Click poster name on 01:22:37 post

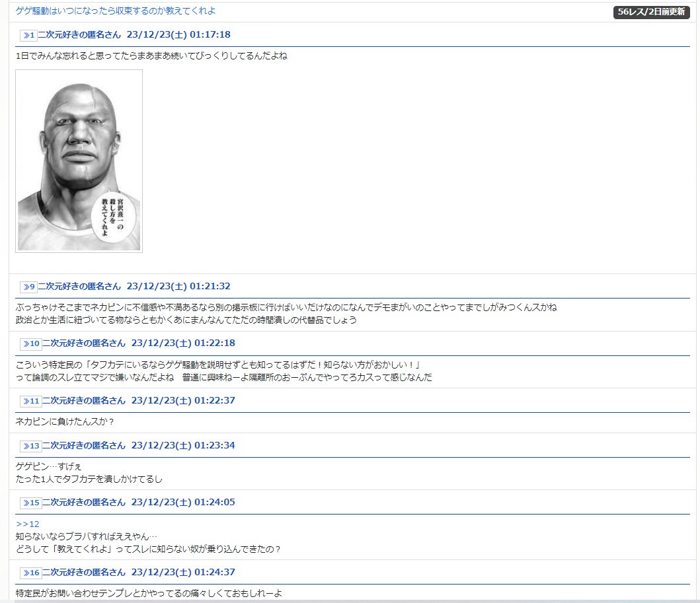coord(84,400)
